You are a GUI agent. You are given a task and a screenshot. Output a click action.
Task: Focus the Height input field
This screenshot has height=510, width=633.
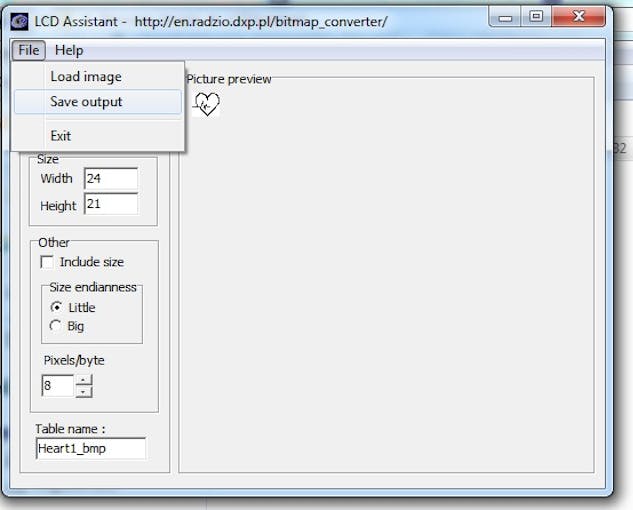[111, 204]
